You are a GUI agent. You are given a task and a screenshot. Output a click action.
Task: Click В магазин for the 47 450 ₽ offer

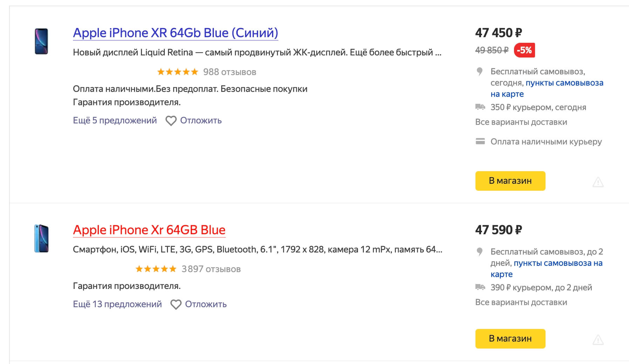click(510, 181)
